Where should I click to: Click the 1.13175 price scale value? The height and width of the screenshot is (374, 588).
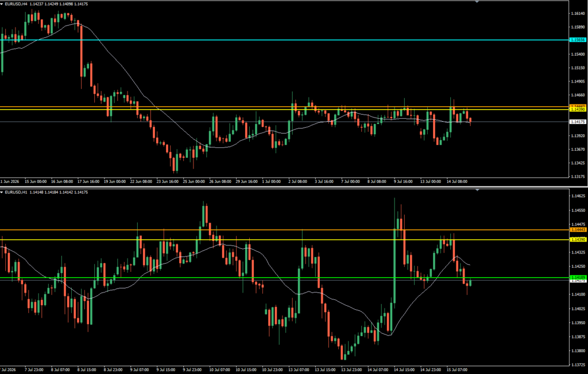578,177
